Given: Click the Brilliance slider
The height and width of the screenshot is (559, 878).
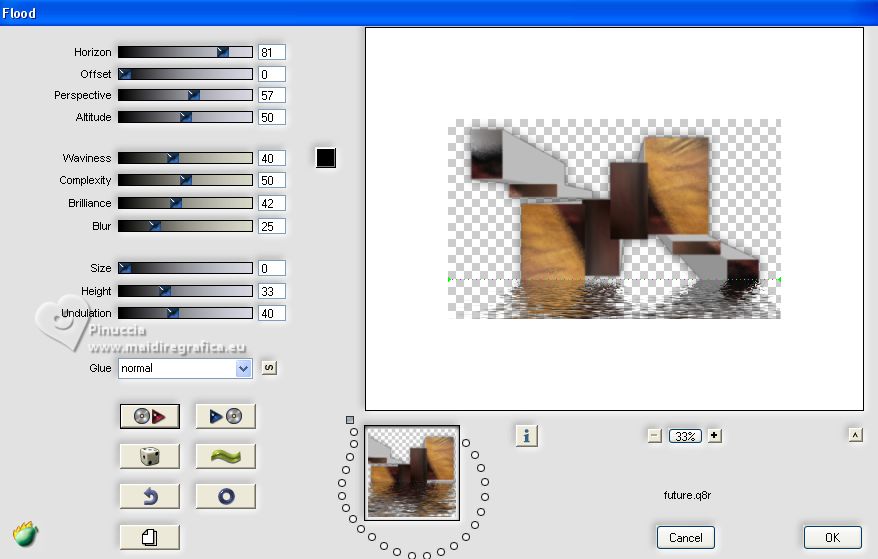Looking at the screenshot, I should coord(185,203).
